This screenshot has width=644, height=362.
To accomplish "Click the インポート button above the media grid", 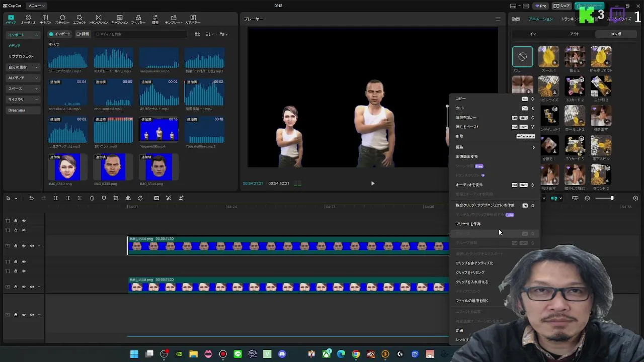I will pos(60,34).
